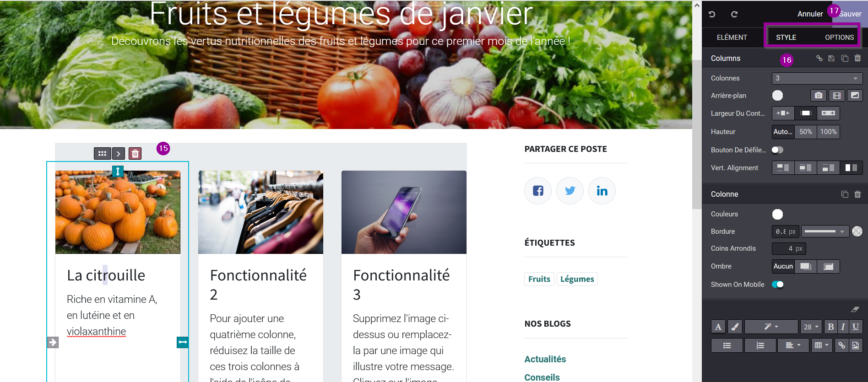
Task: Apply bold text formatting
Action: (x=830, y=327)
